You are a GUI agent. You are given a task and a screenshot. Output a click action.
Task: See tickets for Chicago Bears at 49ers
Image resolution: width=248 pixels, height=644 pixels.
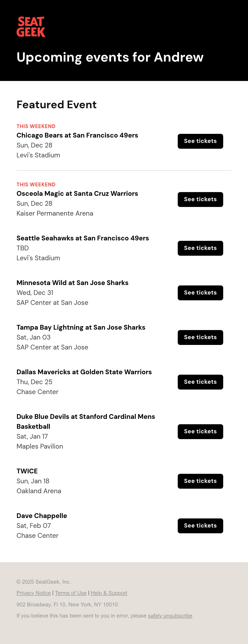[x=200, y=141]
